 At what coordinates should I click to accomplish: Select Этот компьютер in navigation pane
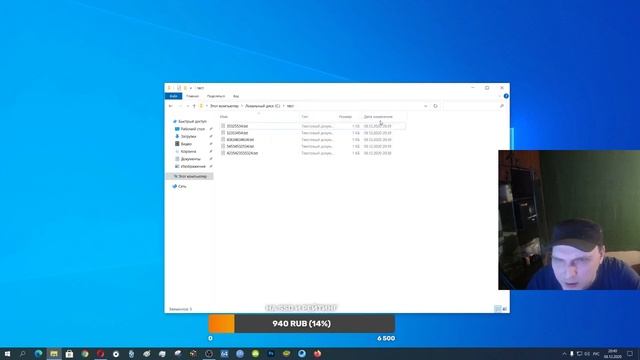coord(190,176)
